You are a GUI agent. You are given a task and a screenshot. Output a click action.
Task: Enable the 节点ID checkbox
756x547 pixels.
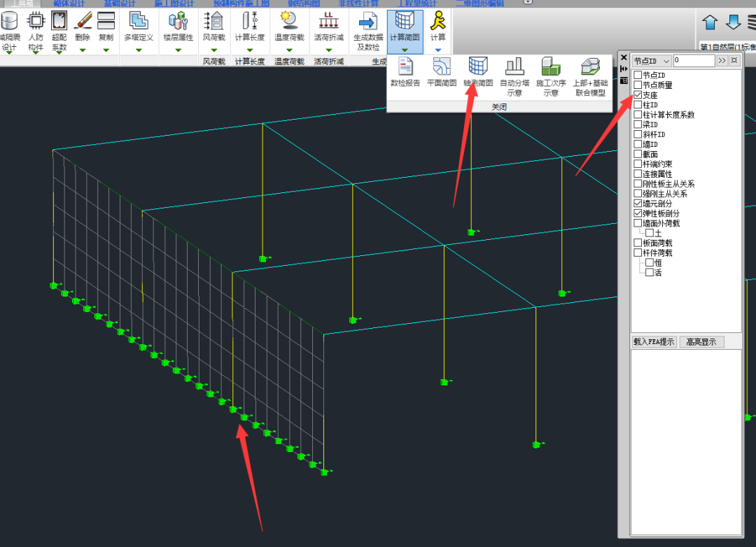click(x=638, y=76)
